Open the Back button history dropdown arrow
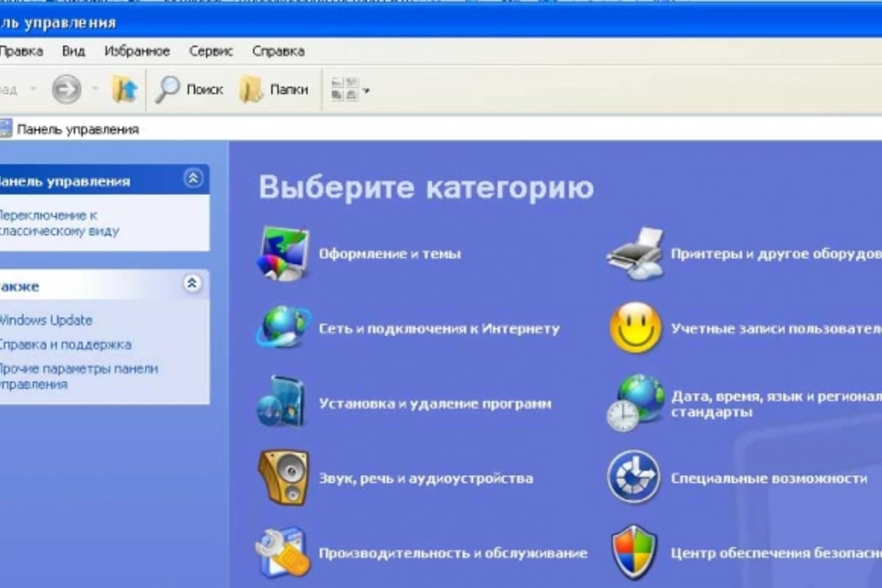 (x=33, y=90)
